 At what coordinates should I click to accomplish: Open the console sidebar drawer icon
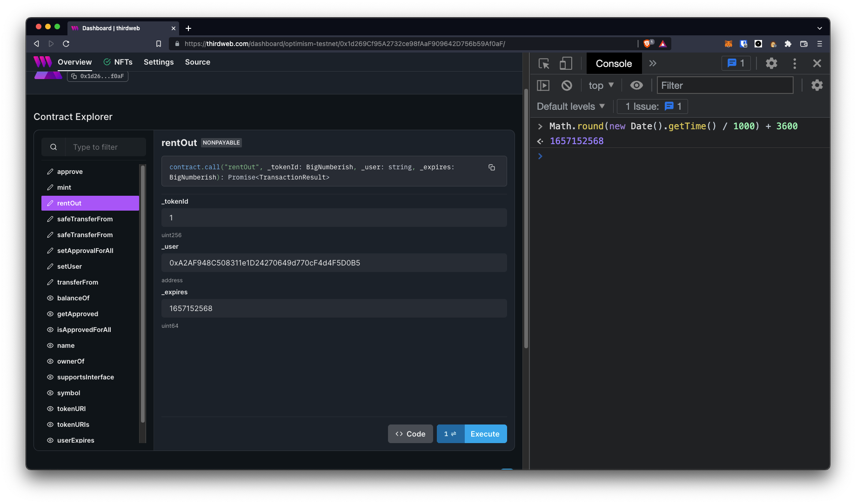coord(543,85)
